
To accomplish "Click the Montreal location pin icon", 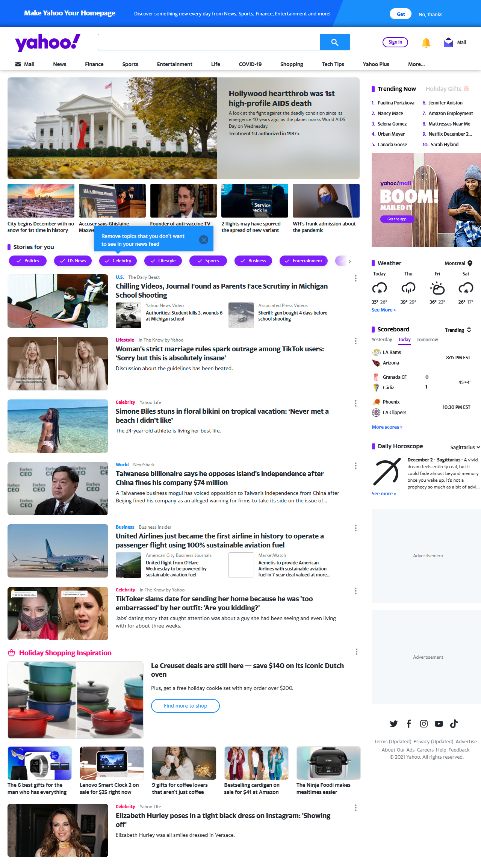I will pos(470,263).
